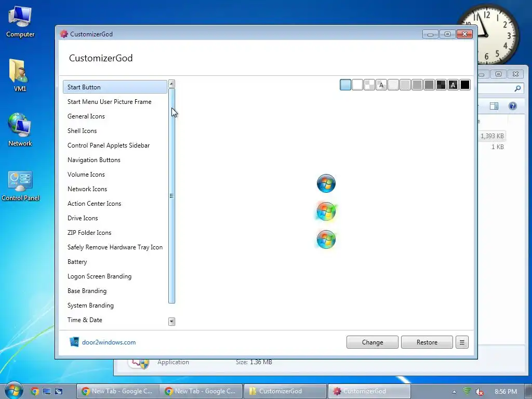Switch to CustomizerGod app taskbar button
Screen dimensions: 532x399
point(369,391)
